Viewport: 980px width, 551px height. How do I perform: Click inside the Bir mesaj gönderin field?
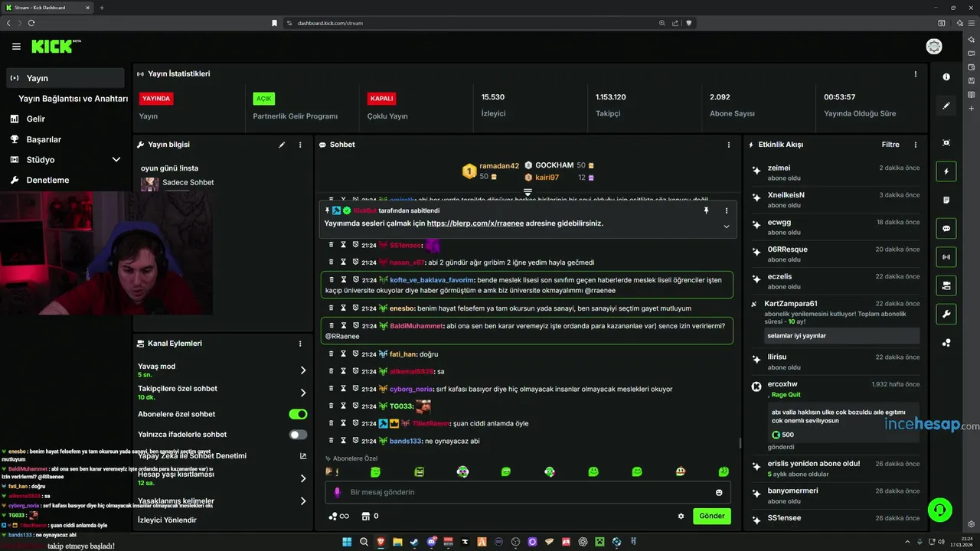[528, 492]
